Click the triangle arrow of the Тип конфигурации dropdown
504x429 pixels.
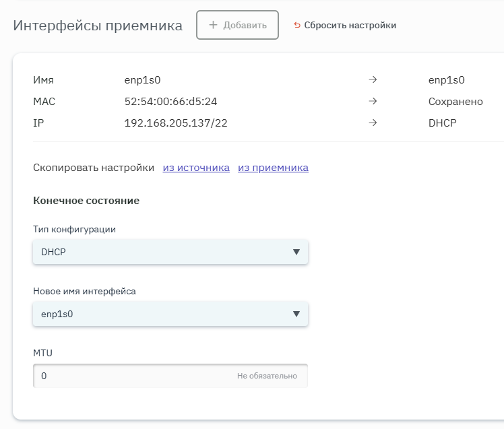pos(296,252)
